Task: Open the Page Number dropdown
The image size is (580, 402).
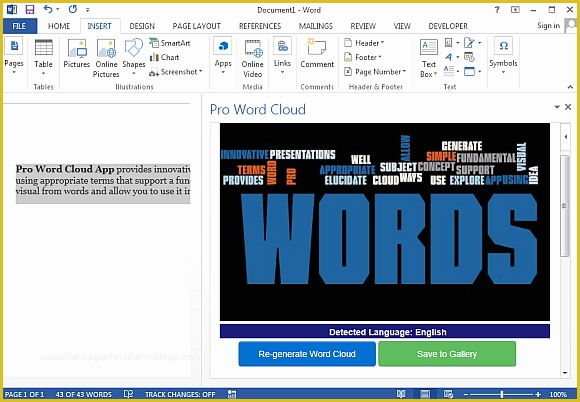Action: click(375, 72)
